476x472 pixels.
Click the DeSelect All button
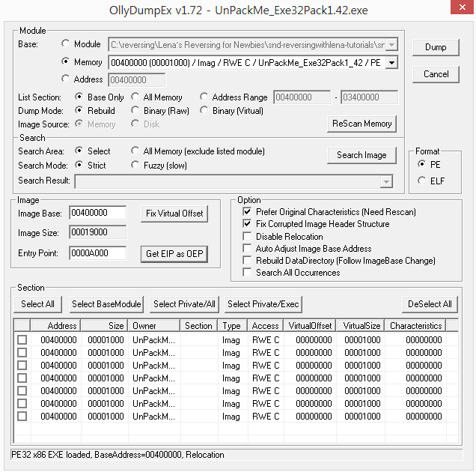click(x=430, y=304)
